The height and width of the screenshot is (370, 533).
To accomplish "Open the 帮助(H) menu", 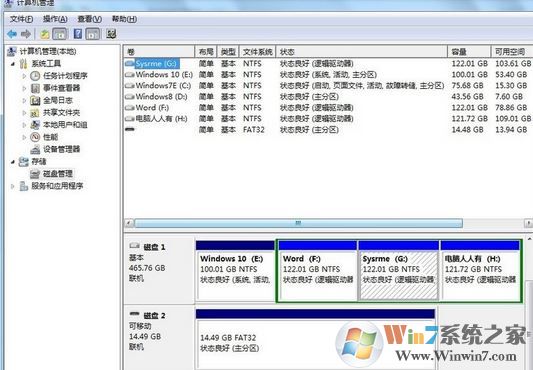I will pyautogui.click(x=124, y=19).
